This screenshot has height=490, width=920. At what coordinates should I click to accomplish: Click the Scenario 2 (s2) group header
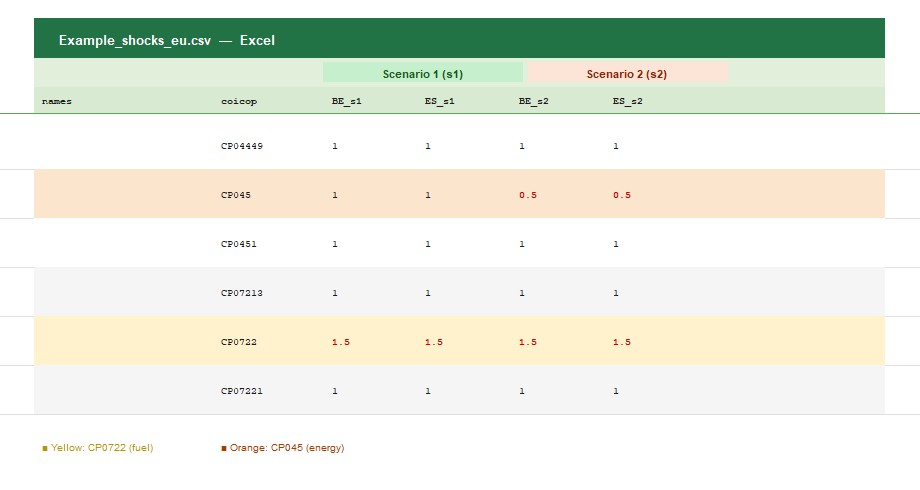tap(626, 74)
